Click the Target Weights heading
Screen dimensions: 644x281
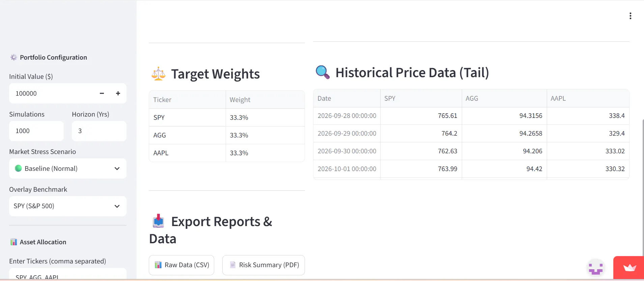point(215,74)
